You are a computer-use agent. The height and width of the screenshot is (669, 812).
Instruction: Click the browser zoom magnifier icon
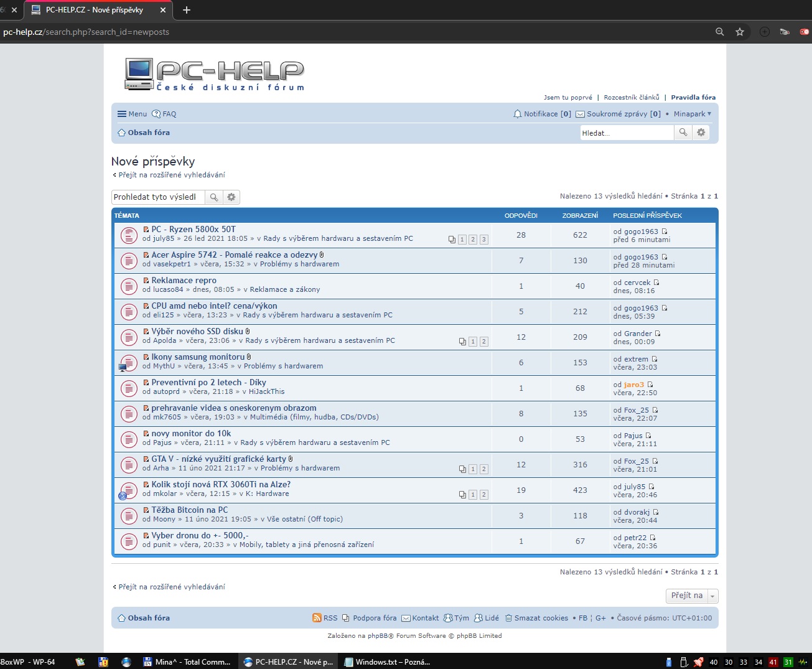[x=720, y=32]
